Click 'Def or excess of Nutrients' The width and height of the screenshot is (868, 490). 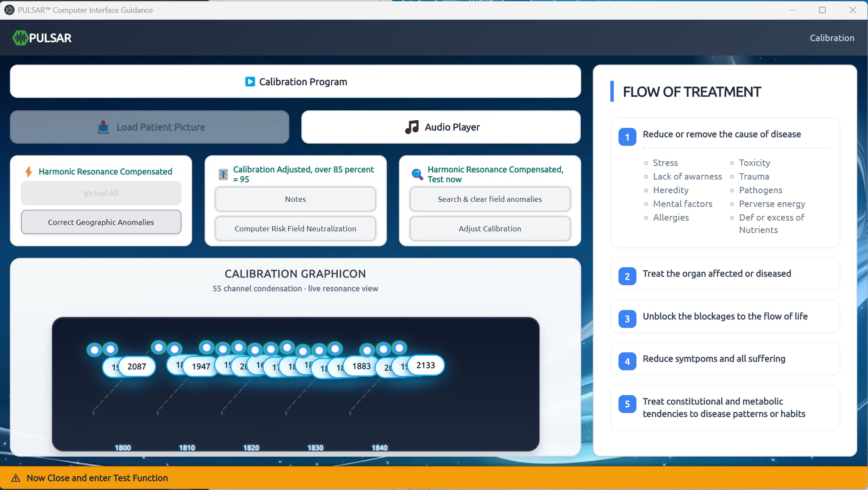click(x=772, y=224)
